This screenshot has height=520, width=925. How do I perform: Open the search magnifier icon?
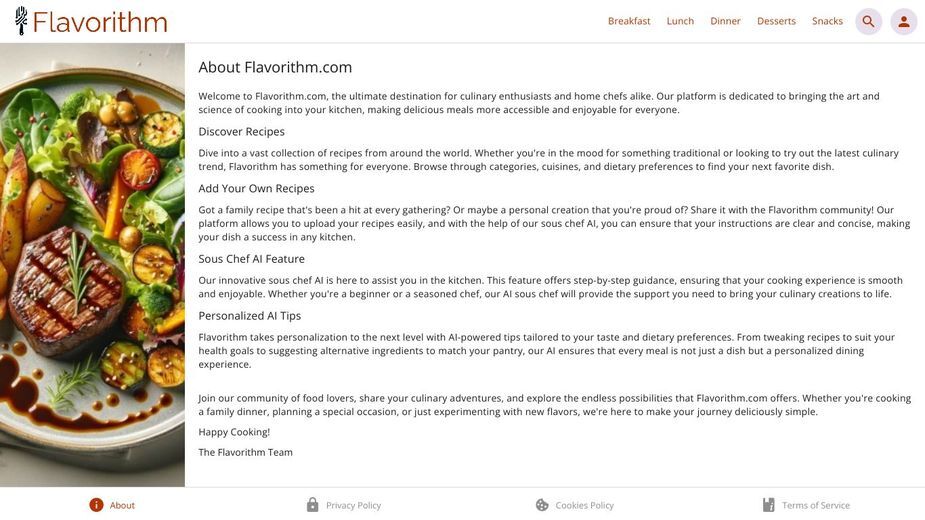868,21
